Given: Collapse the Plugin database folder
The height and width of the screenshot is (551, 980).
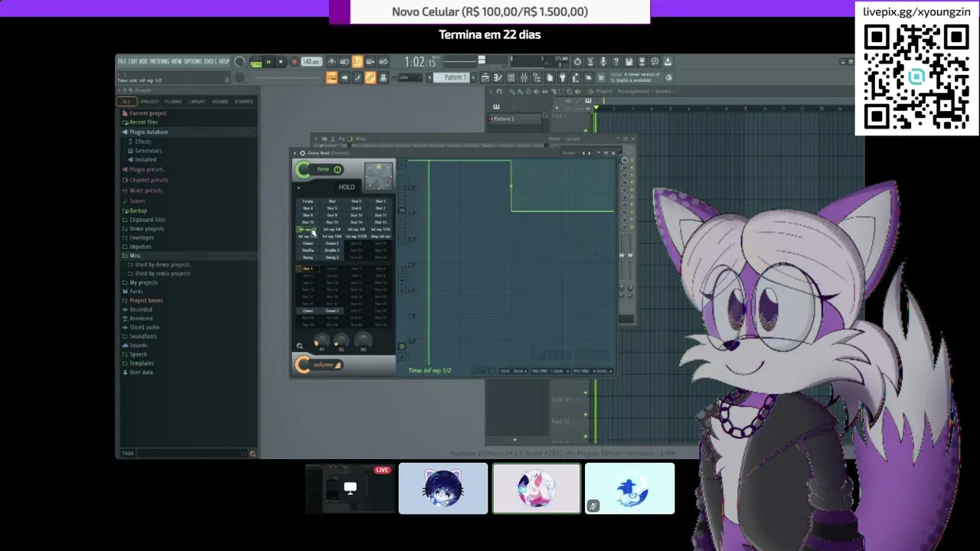Looking at the screenshot, I should click(149, 132).
